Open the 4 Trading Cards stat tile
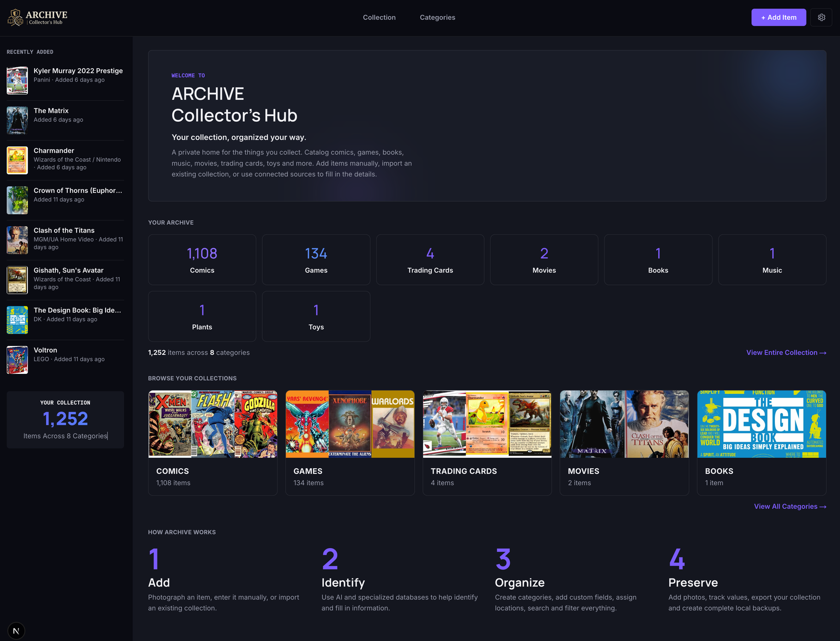The height and width of the screenshot is (641, 840). (x=430, y=260)
